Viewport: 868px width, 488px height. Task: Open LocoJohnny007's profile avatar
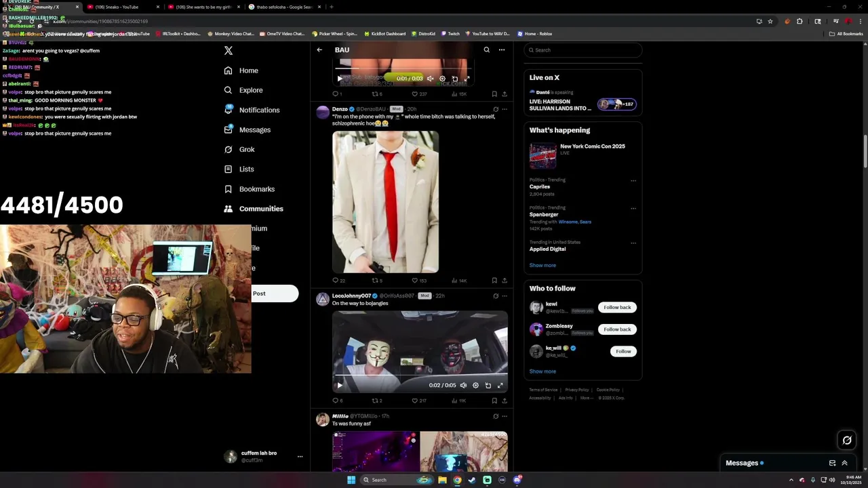point(323,299)
